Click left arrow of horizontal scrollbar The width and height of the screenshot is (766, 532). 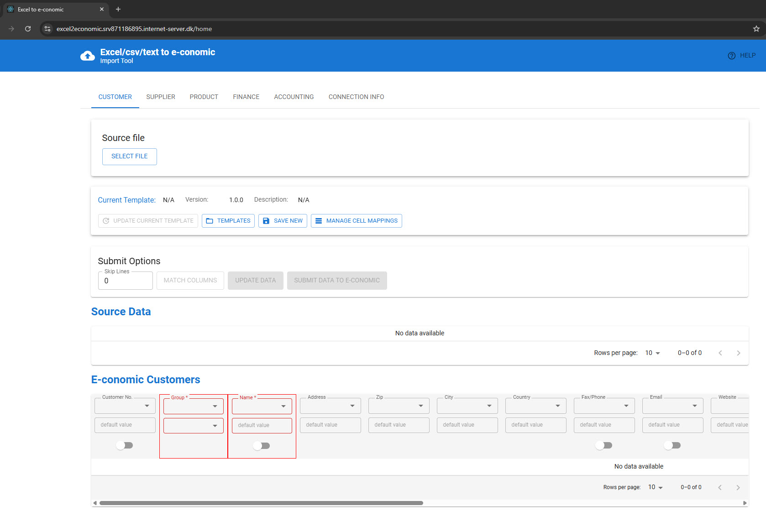click(x=95, y=503)
